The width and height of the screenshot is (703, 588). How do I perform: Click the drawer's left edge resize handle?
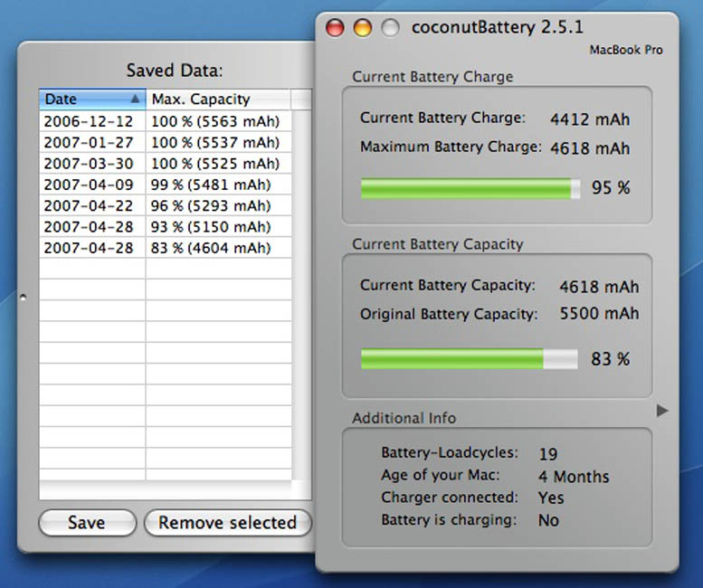[24, 297]
